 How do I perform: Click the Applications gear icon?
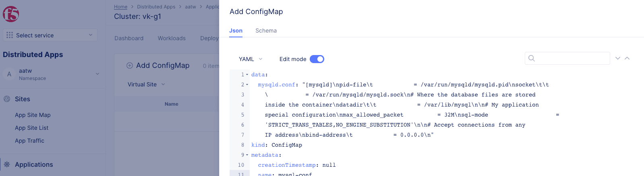(7, 164)
